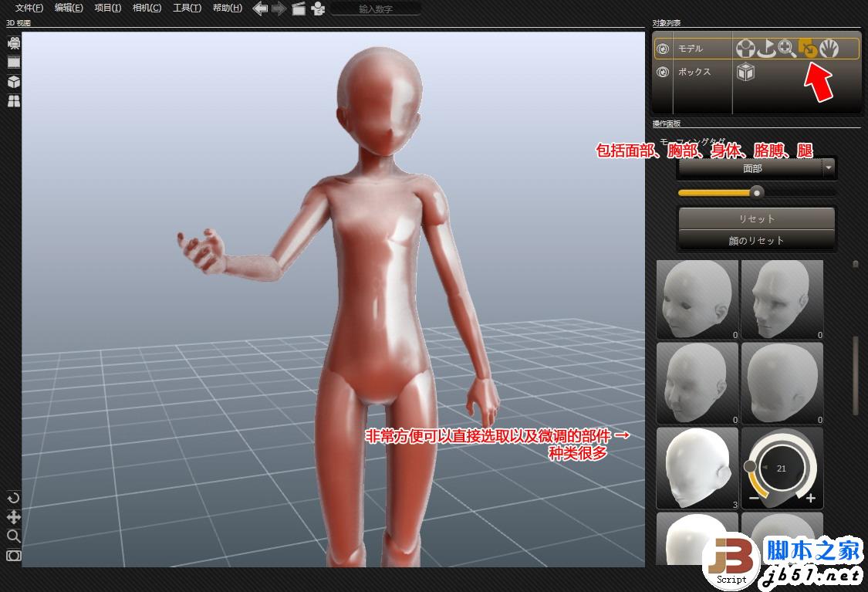Toggle visibility of the ボックス object
This screenshot has height=592, width=868.
[x=662, y=73]
